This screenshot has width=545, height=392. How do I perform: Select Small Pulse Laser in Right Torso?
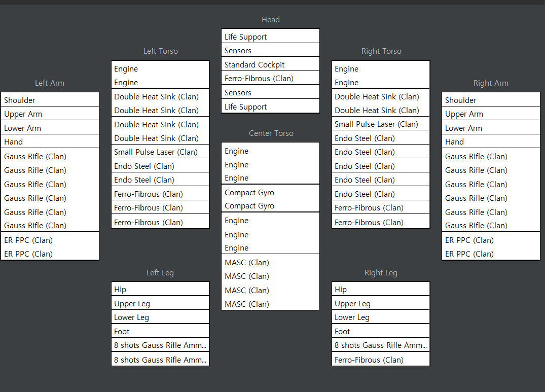381,124
